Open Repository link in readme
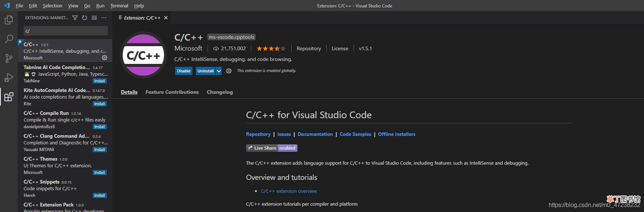 (x=258, y=134)
